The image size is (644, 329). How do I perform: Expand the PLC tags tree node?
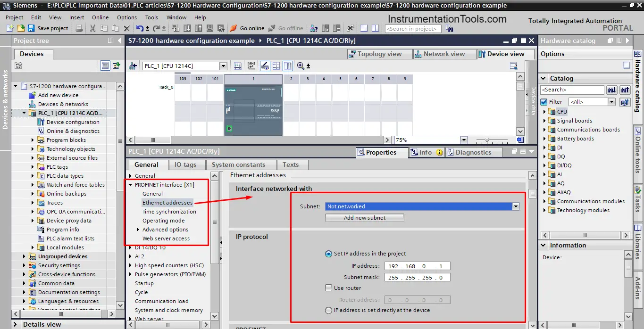33,167
